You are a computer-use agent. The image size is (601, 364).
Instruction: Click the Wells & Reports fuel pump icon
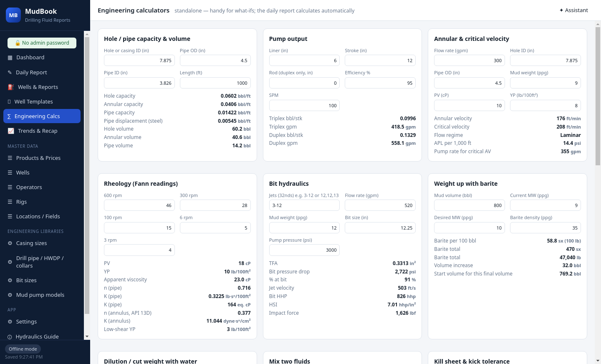tap(11, 87)
